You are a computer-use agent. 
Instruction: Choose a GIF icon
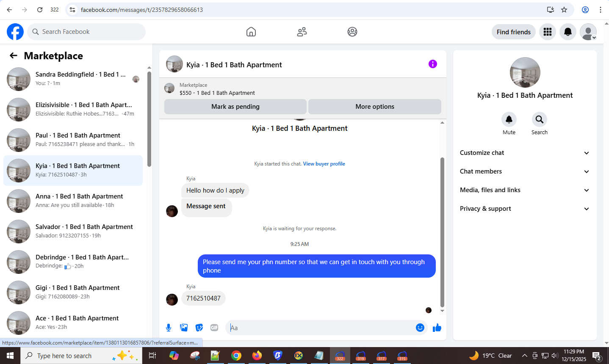tap(214, 328)
